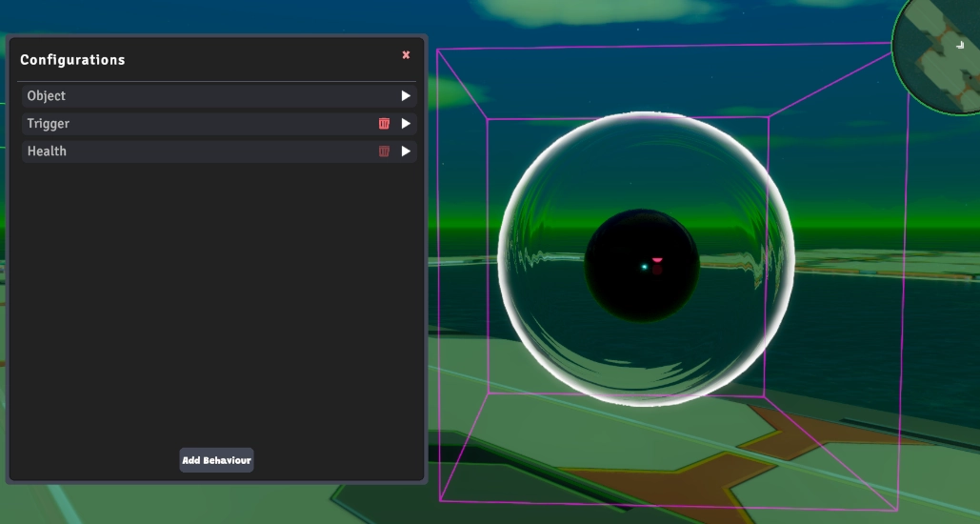Expand the Health behaviour arrow
Screen dimensions: 980x524
pos(406,151)
